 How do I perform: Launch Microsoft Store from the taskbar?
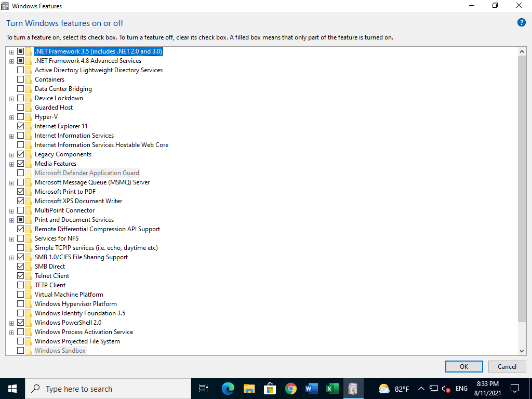270,389
